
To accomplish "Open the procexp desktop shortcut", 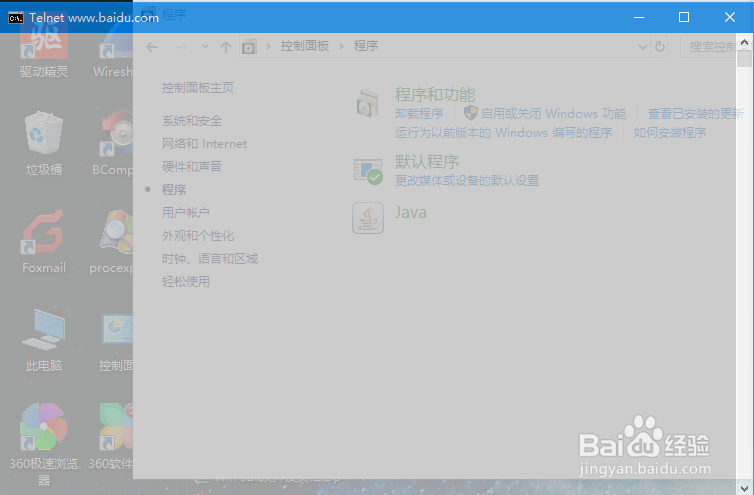I will coord(111,241).
